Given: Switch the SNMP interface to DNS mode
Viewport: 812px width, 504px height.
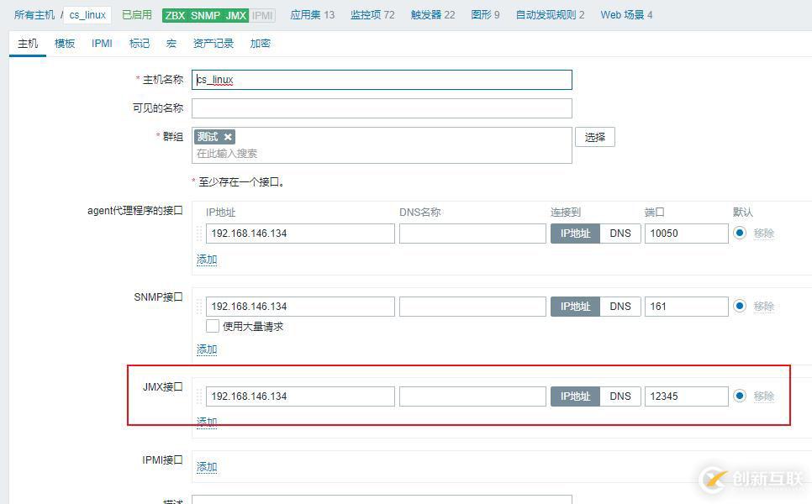Looking at the screenshot, I should pos(620,306).
